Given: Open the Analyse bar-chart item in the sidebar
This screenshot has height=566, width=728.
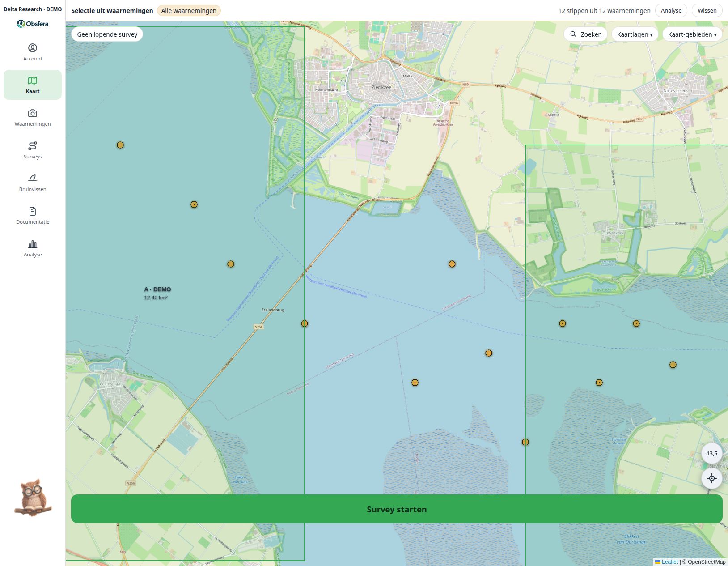Looking at the screenshot, I should (x=33, y=248).
